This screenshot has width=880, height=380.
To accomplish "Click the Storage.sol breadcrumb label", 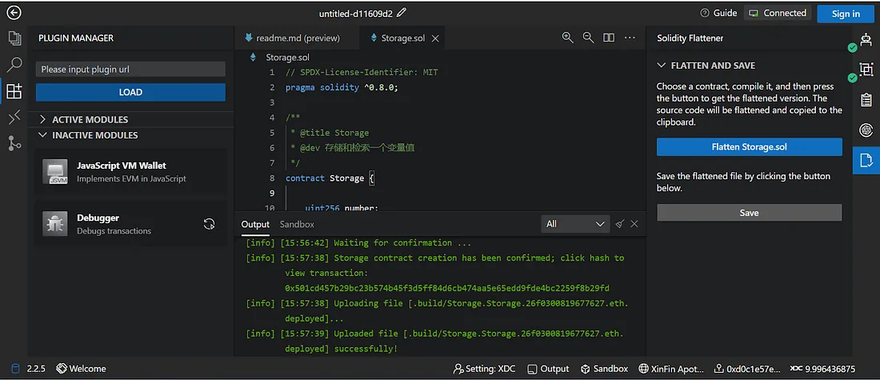I will [287, 57].
